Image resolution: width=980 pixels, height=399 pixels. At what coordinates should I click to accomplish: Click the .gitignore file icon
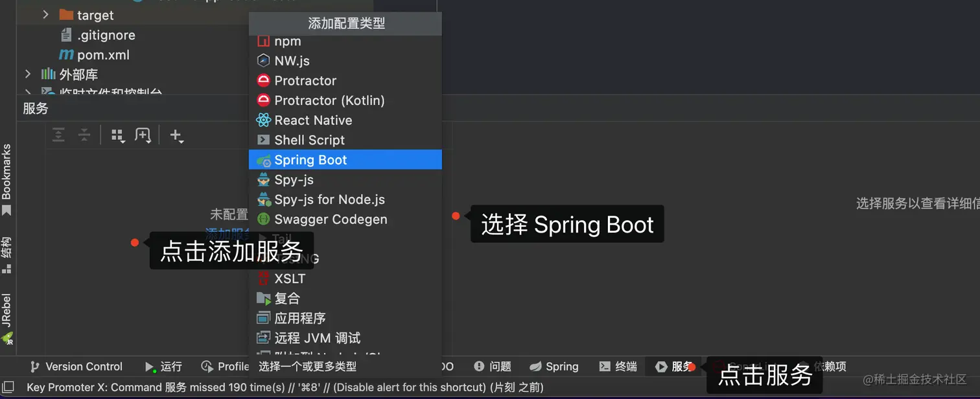[66, 34]
